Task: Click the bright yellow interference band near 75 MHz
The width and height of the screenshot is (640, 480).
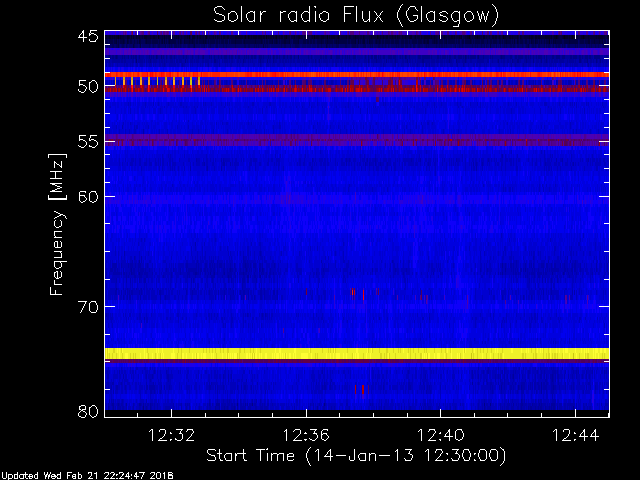Action: point(357,353)
